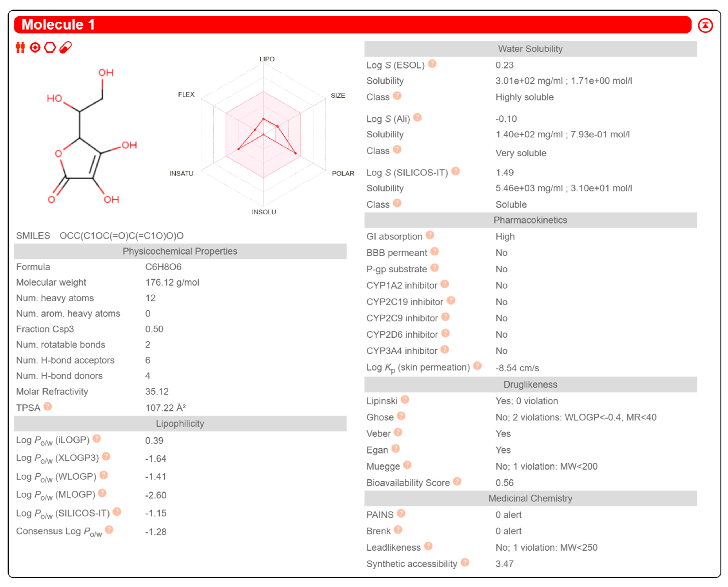This screenshot has height=587, width=728.
Task: Click help icon beside iLOGP
Action: [x=97, y=439]
